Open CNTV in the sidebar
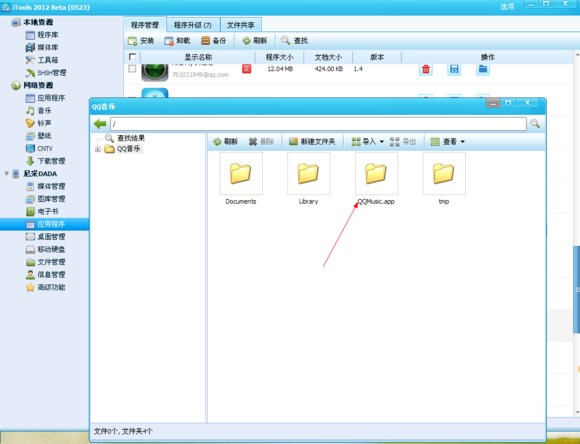The image size is (580, 444). pos(39,148)
